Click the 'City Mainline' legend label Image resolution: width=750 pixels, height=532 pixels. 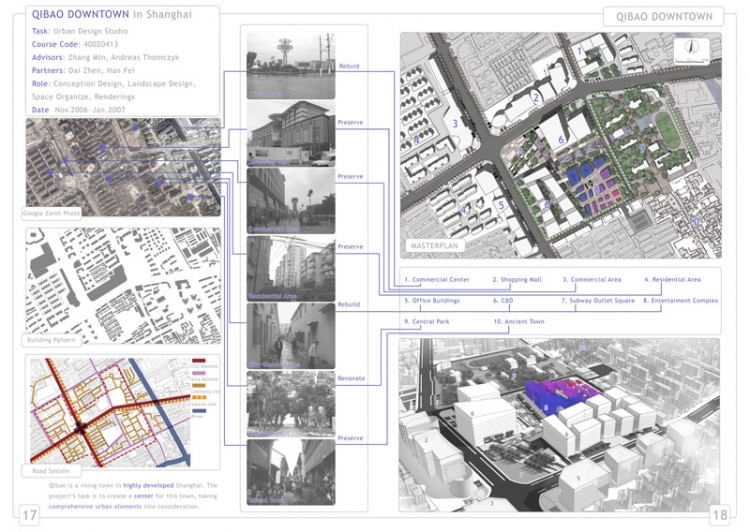(204, 366)
